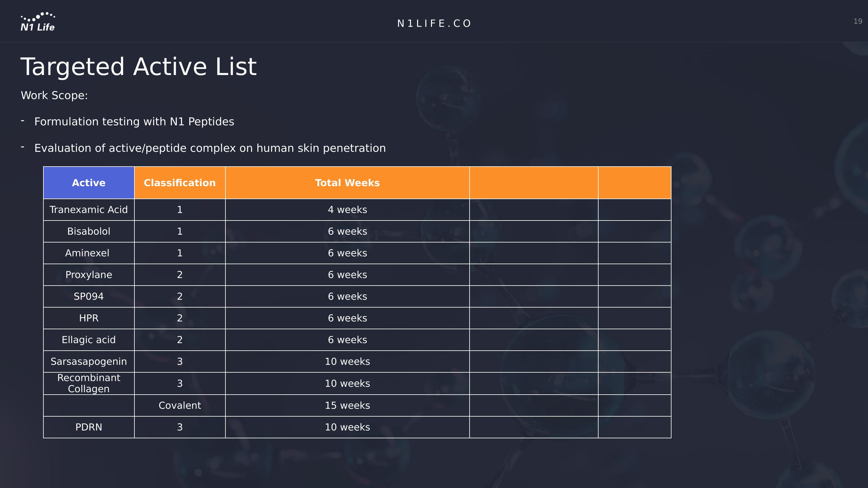Select the Covalent classification cell
The height and width of the screenshot is (488, 868).
pos(180,405)
